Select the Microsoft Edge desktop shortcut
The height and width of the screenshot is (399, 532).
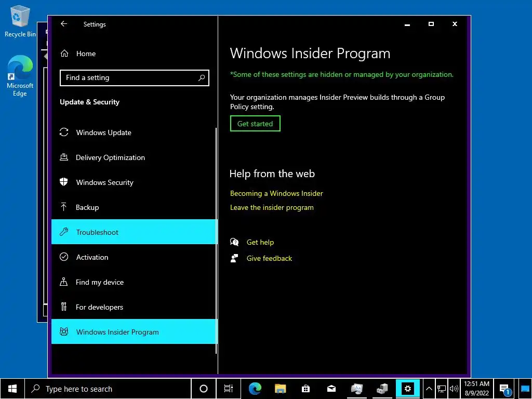coord(20,76)
